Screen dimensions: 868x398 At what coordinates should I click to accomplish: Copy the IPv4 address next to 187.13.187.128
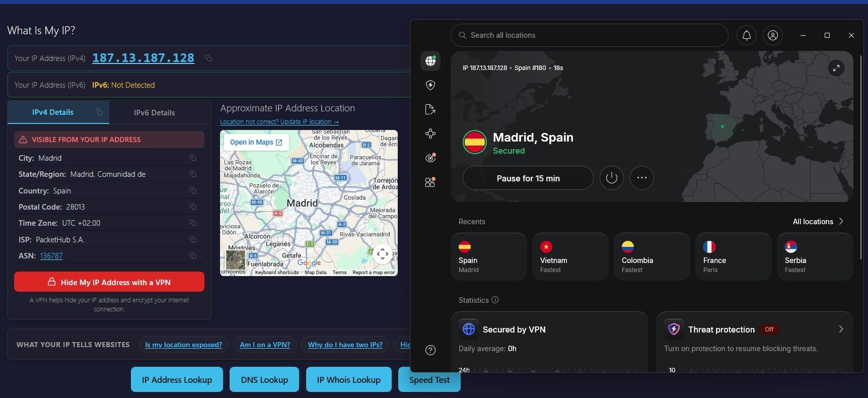(208, 58)
